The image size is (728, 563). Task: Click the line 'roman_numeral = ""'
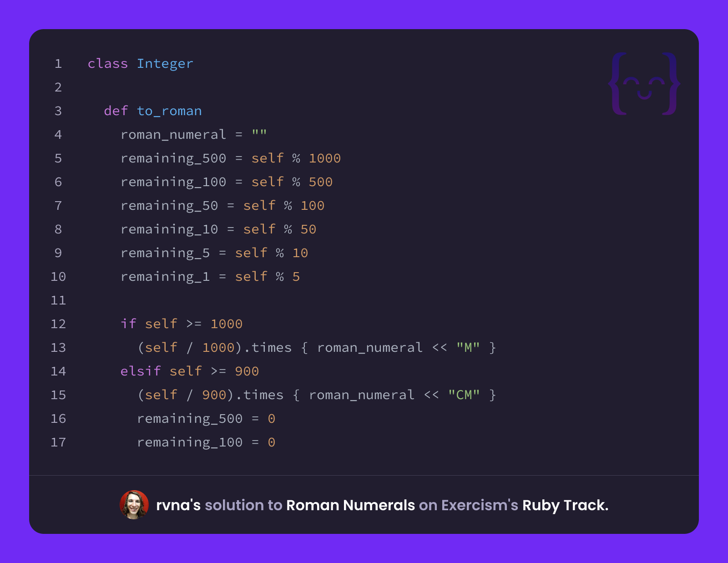(194, 135)
